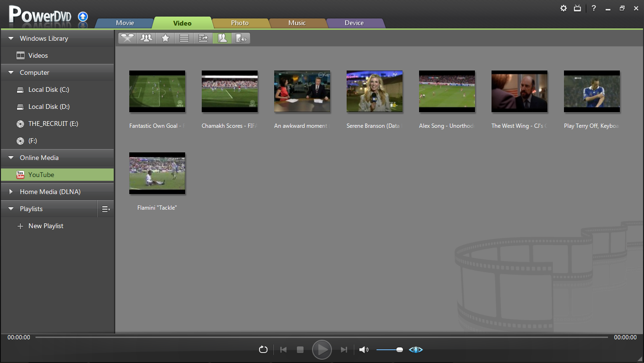Open PowerDVD settings gear icon
The height and width of the screenshot is (363, 644).
563,8
